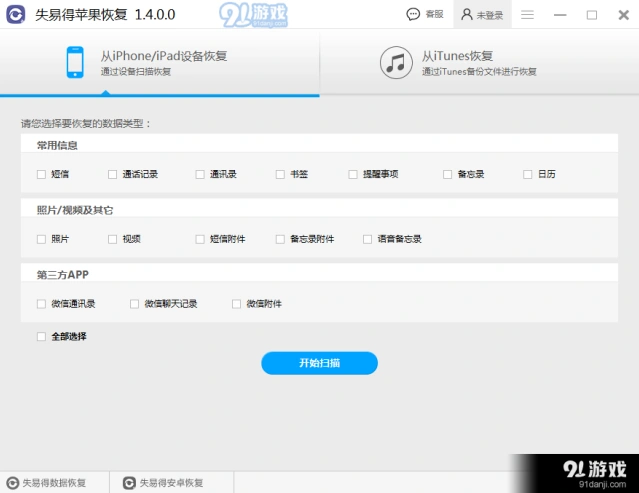This screenshot has height=493, width=639.
Task: Enable the 备忘录 checkbox
Action: tap(447, 174)
